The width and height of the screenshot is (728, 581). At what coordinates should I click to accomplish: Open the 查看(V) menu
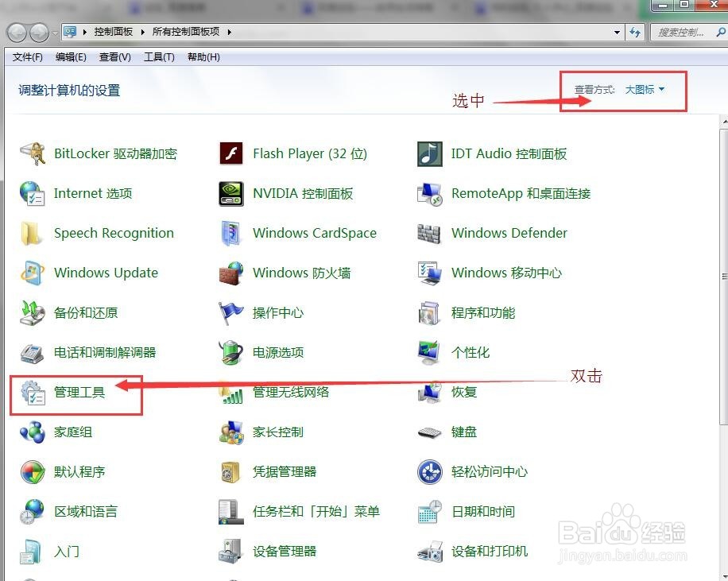pyautogui.click(x=114, y=57)
